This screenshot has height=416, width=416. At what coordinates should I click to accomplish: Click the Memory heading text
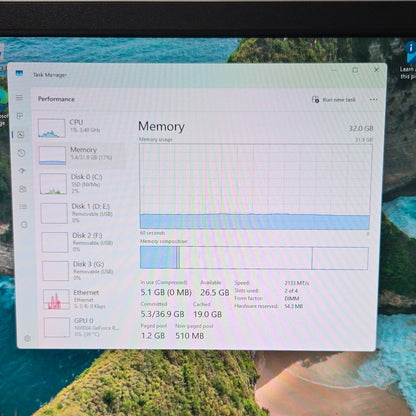(161, 127)
